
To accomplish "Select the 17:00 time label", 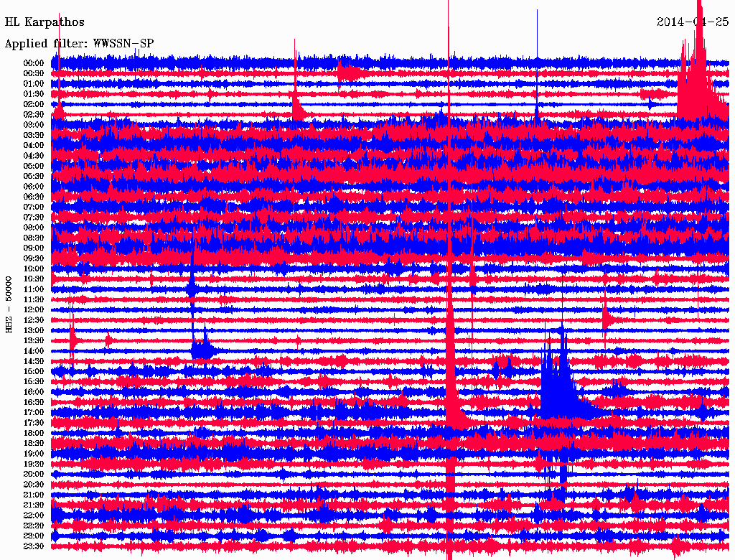I will (34, 412).
